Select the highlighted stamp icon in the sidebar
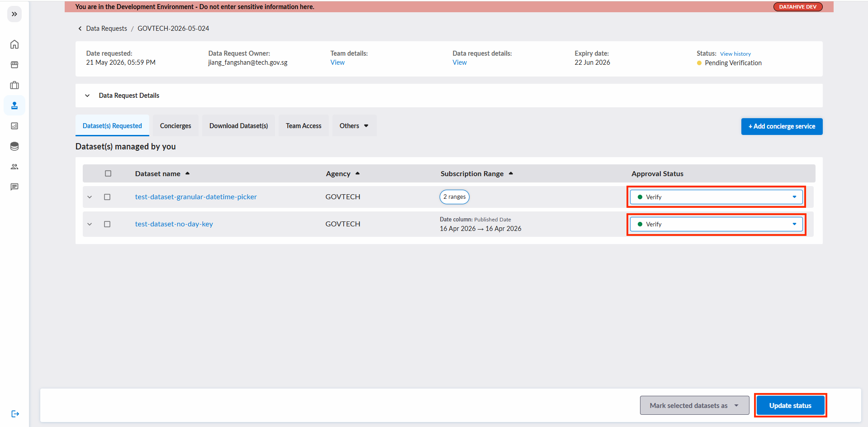868x427 pixels. (x=14, y=106)
